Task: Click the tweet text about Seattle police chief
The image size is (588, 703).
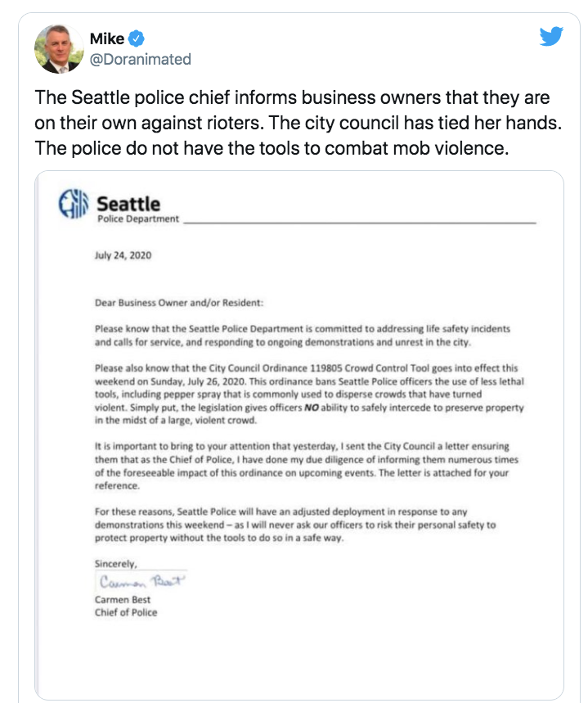Action: coord(293,124)
